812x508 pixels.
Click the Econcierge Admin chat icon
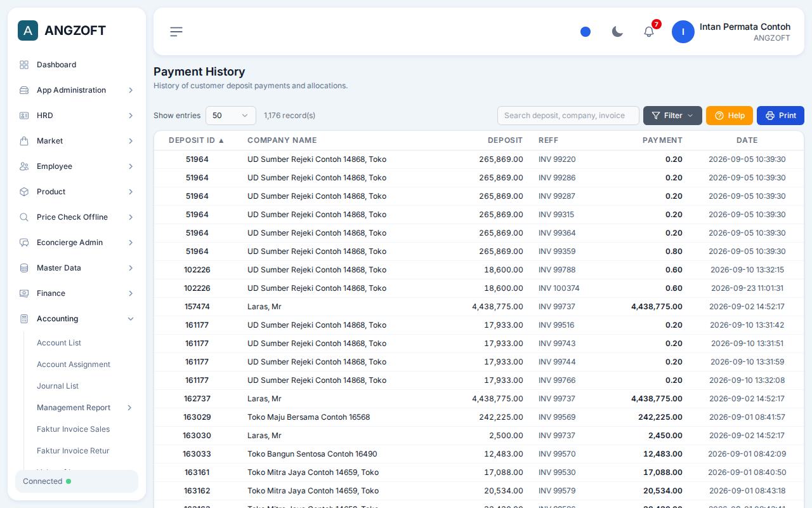24,243
